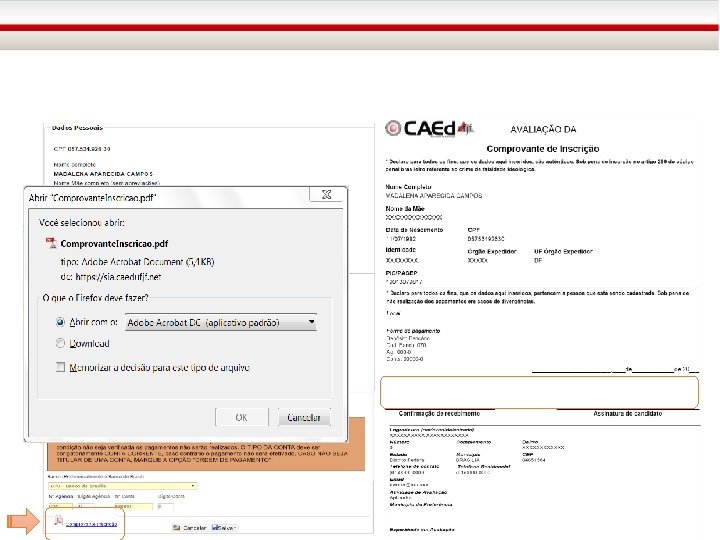Viewport: 720px width, 540px height.
Task: Click the CAEd logo on the comprovante
Action: (429, 129)
